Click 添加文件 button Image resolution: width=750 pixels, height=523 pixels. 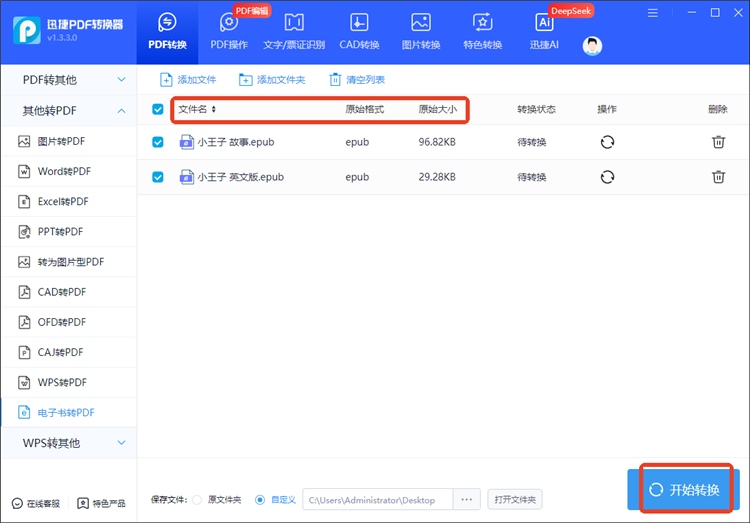[188, 79]
